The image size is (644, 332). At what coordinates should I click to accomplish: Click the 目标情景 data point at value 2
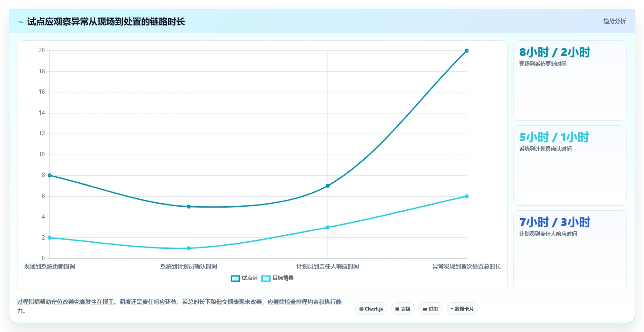click(49, 238)
